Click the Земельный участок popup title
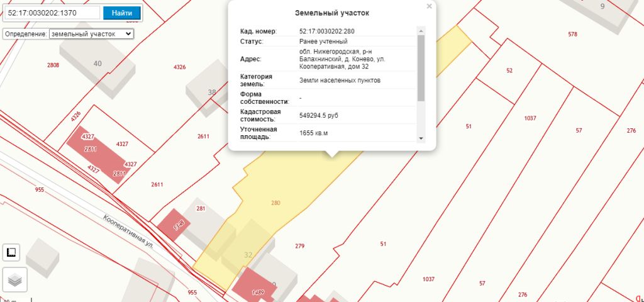Screen dimensions: 644x302 332,13
